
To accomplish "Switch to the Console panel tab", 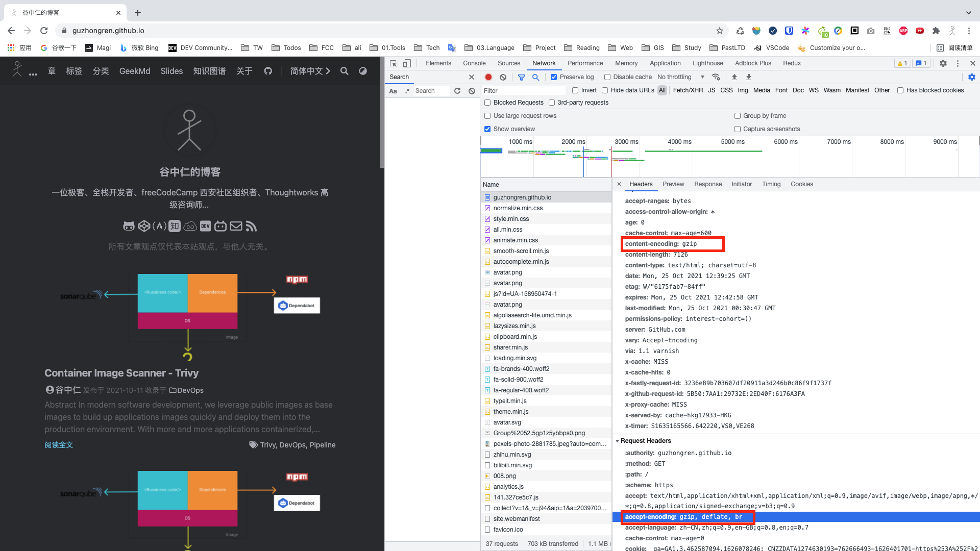I will tap(474, 63).
